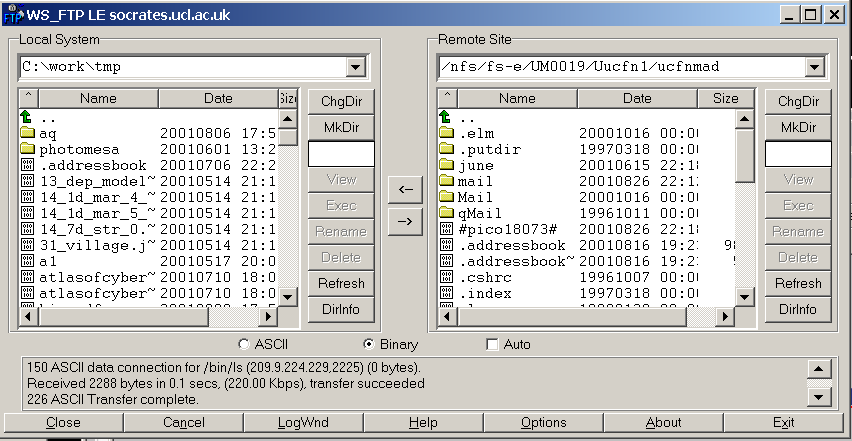Viewport: 852px width, 441px height.
Task: Click the remote DirInfo button
Action: 798,310
